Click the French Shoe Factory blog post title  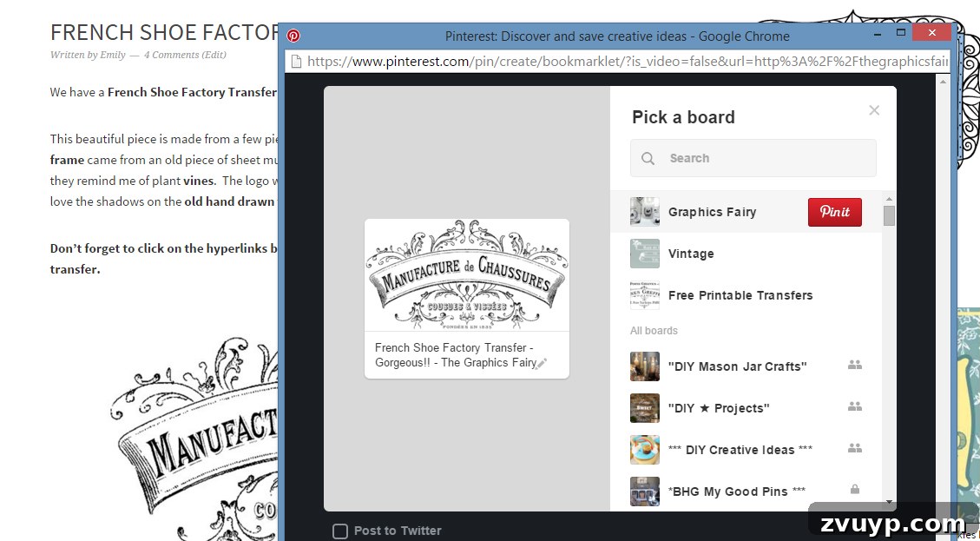click(x=164, y=32)
